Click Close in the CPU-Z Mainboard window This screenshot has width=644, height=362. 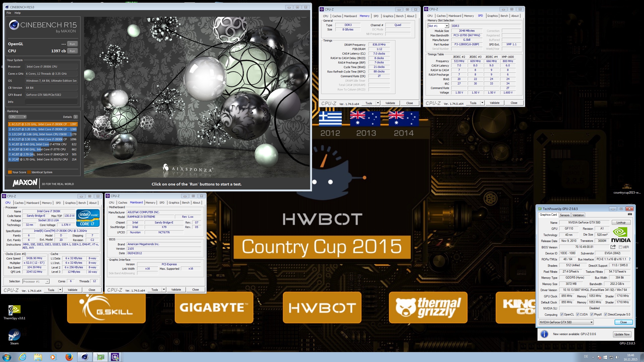(195, 289)
